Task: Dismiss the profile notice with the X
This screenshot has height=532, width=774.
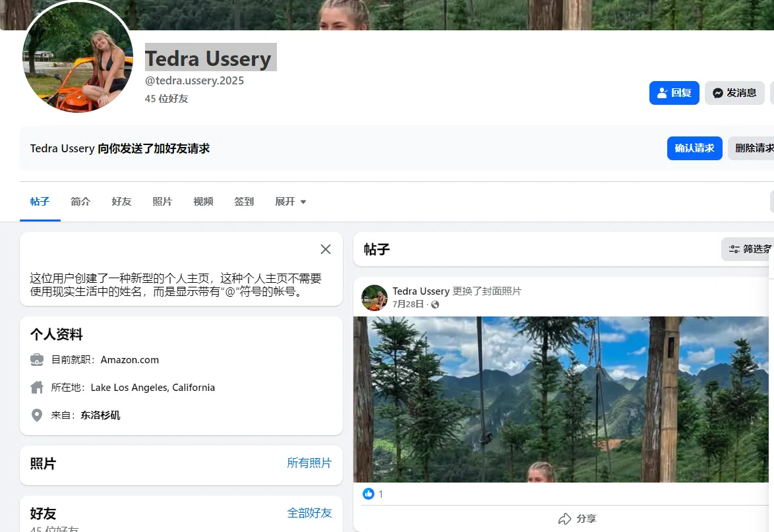Action: coord(325,249)
